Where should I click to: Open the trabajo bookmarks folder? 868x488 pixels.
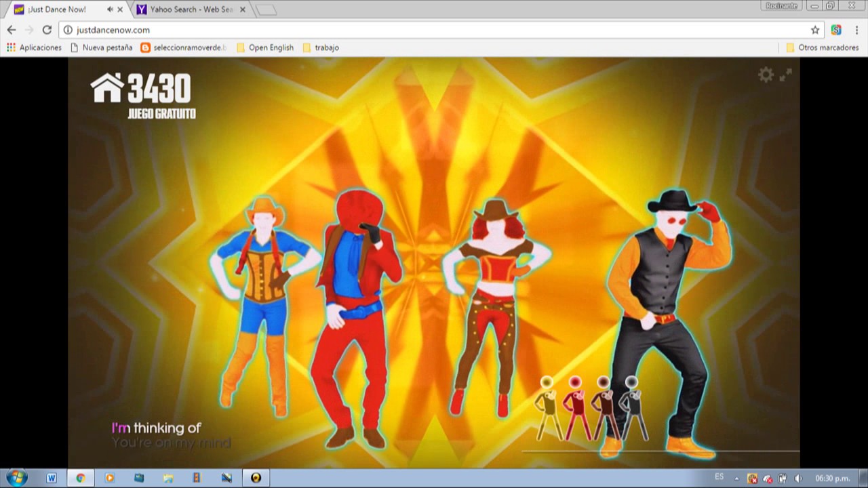(x=321, y=47)
